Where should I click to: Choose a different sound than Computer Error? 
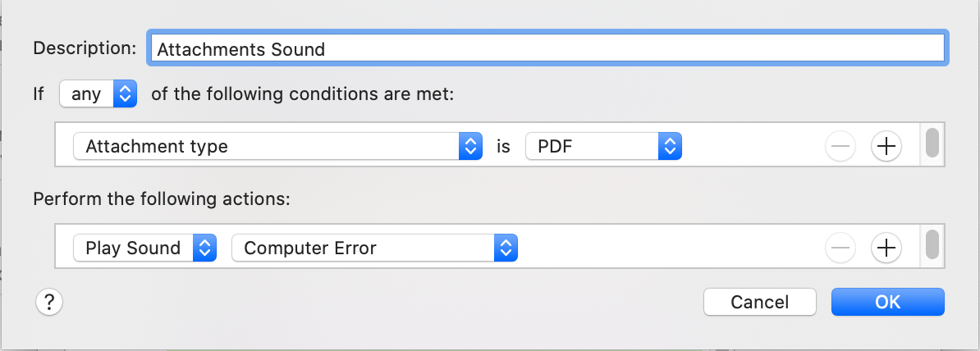click(374, 248)
